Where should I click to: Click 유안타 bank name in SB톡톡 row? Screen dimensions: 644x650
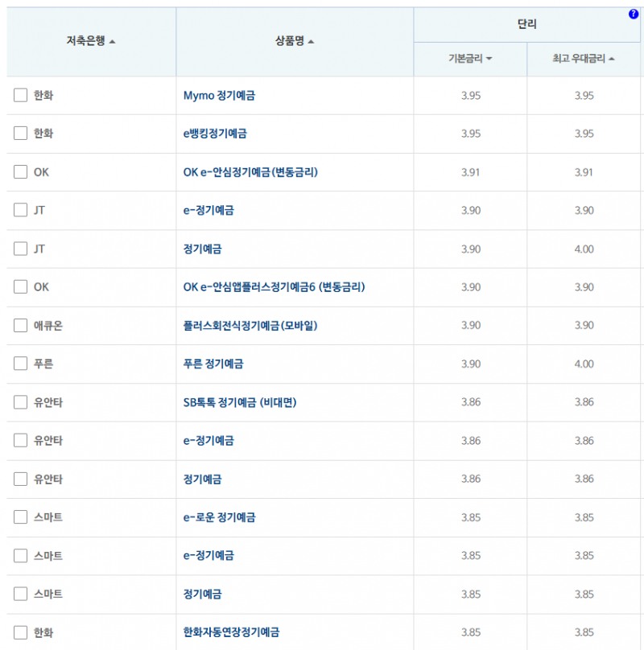pyautogui.click(x=48, y=402)
